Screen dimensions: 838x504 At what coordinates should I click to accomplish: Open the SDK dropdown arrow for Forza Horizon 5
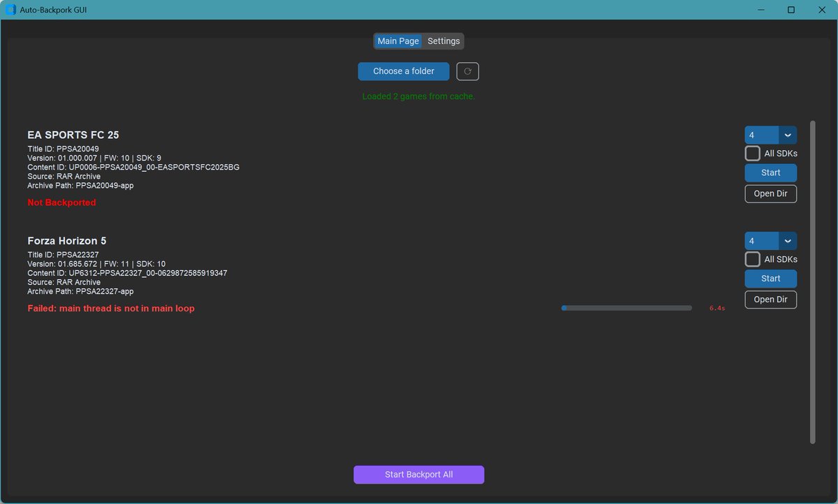click(x=788, y=241)
